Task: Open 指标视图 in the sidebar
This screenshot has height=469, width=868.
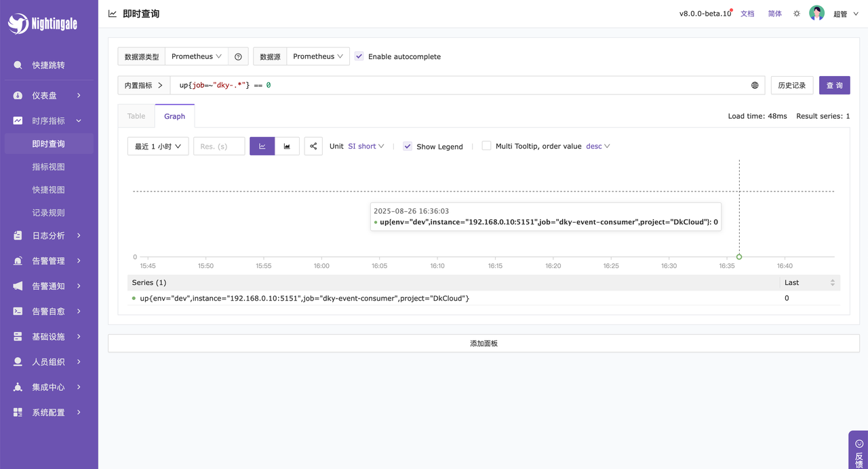Action: click(x=49, y=167)
